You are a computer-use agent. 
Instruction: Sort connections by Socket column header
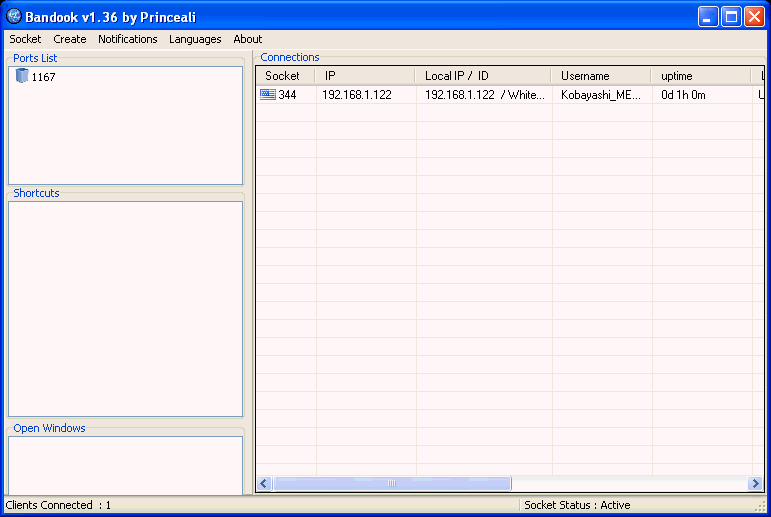click(x=284, y=76)
